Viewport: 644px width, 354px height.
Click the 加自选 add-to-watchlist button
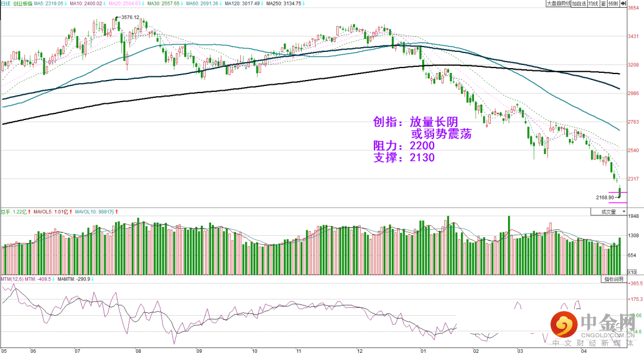pos(579,4)
